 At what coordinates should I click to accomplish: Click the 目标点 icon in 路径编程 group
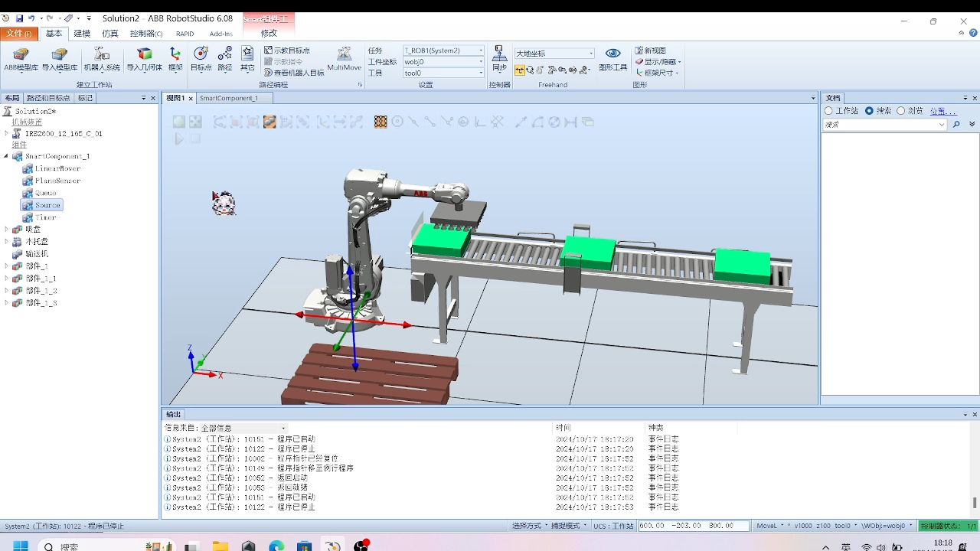[201, 57]
